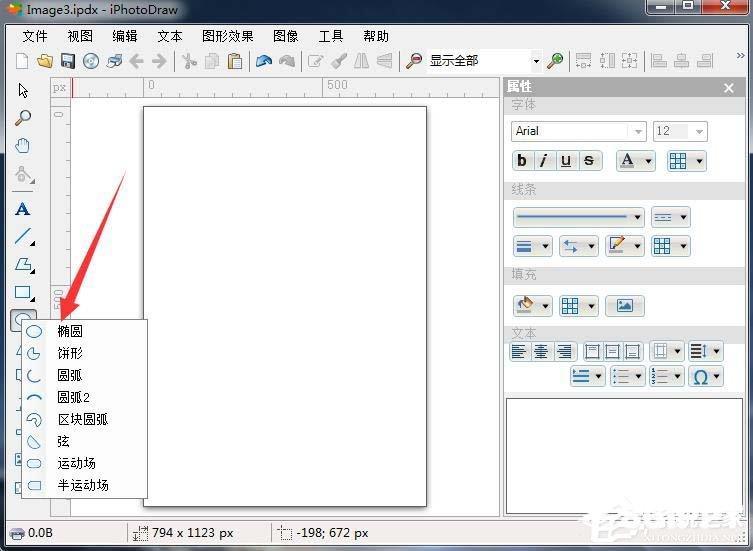The width and height of the screenshot is (753, 551).
Task: Click the flip horizontal icon in toolbar
Action: point(362,61)
